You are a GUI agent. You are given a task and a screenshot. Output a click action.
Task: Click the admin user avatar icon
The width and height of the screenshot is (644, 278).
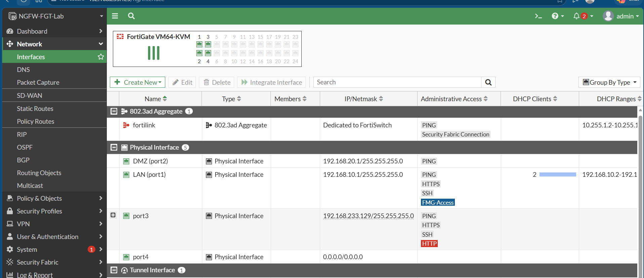pyautogui.click(x=608, y=16)
